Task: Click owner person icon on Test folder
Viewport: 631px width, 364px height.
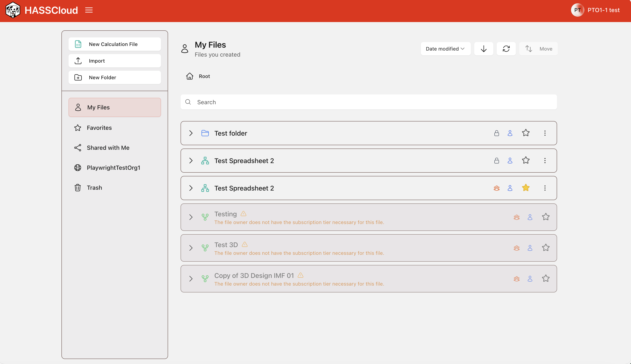Action: point(510,133)
